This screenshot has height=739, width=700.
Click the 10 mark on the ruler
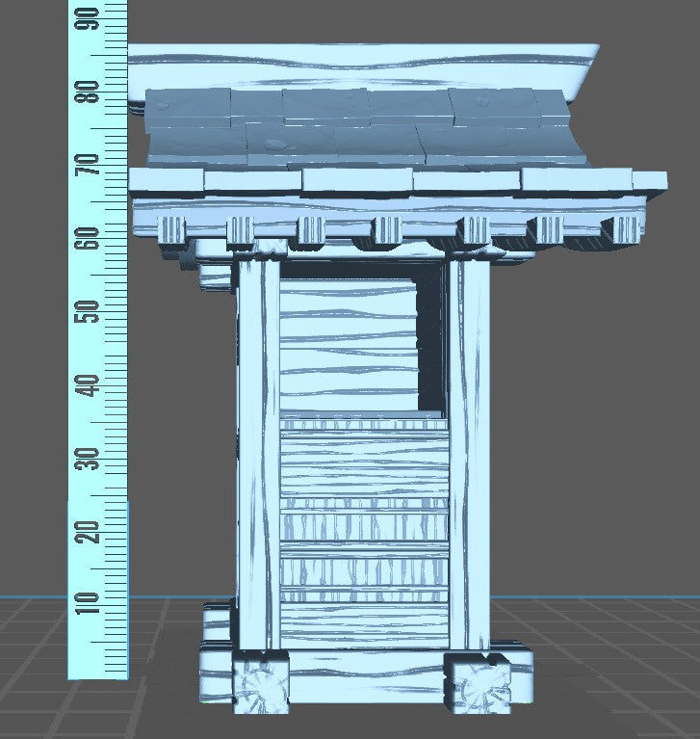[92, 602]
